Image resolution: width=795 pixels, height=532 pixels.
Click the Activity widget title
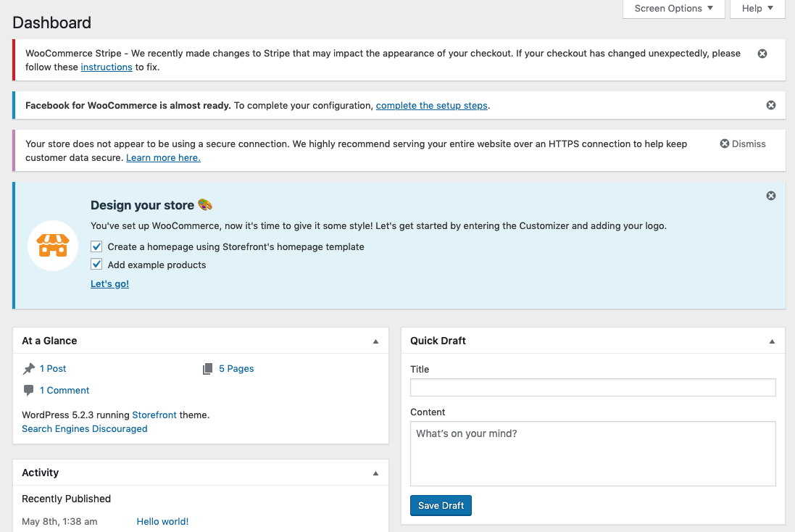tap(40, 473)
